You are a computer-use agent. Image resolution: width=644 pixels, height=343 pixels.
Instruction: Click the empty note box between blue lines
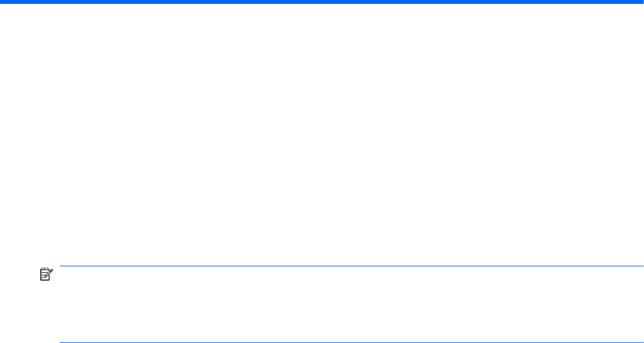click(352, 304)
